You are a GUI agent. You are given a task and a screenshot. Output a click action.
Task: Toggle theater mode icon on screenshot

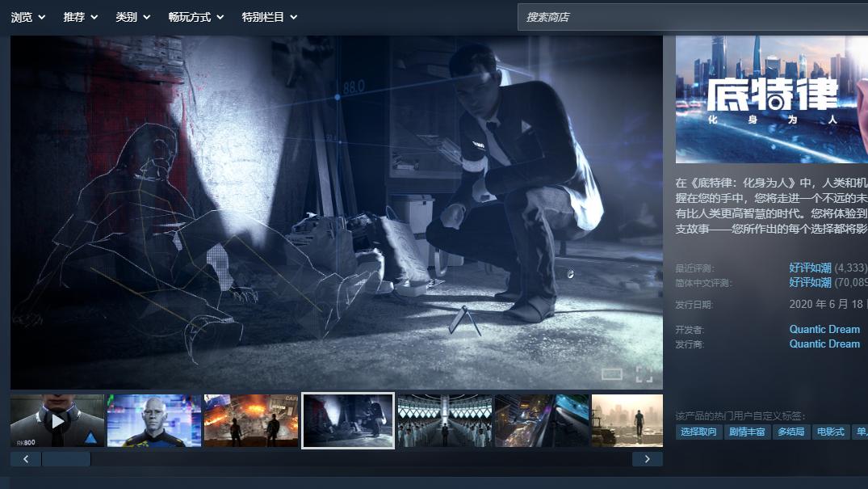612,374
